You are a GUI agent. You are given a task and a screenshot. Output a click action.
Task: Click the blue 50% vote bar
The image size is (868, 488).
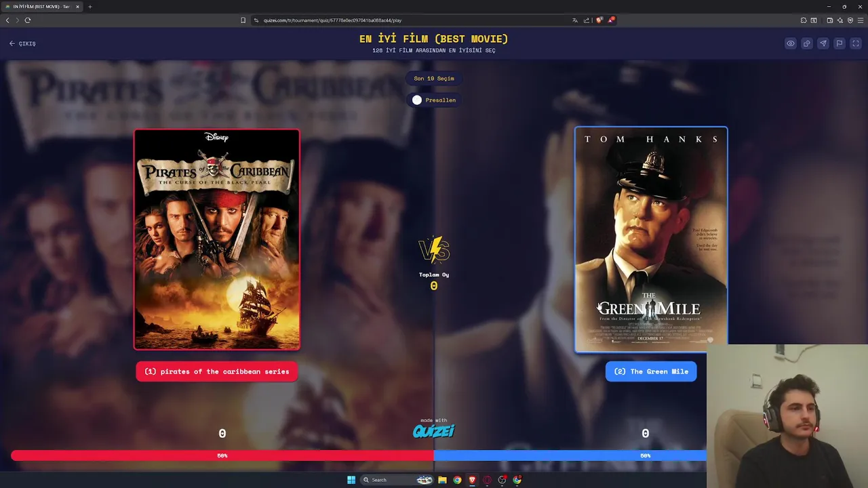[570, 455]
